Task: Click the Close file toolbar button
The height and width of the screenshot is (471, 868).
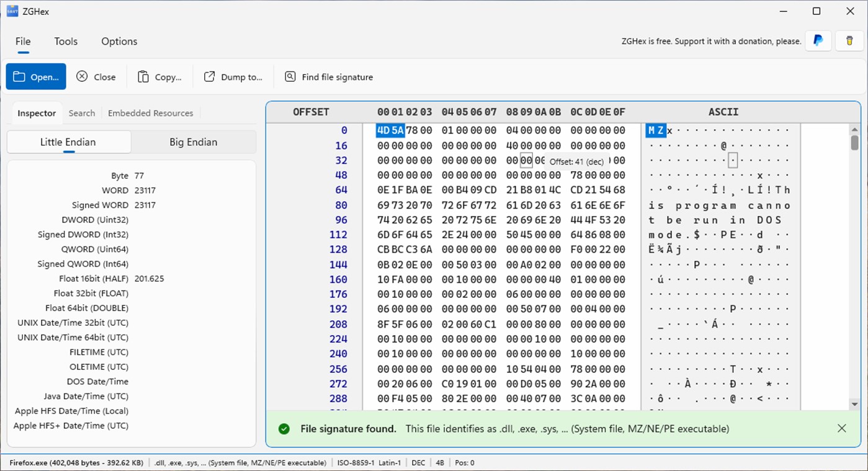Action: pyautogui.click(x=96, y=77)
